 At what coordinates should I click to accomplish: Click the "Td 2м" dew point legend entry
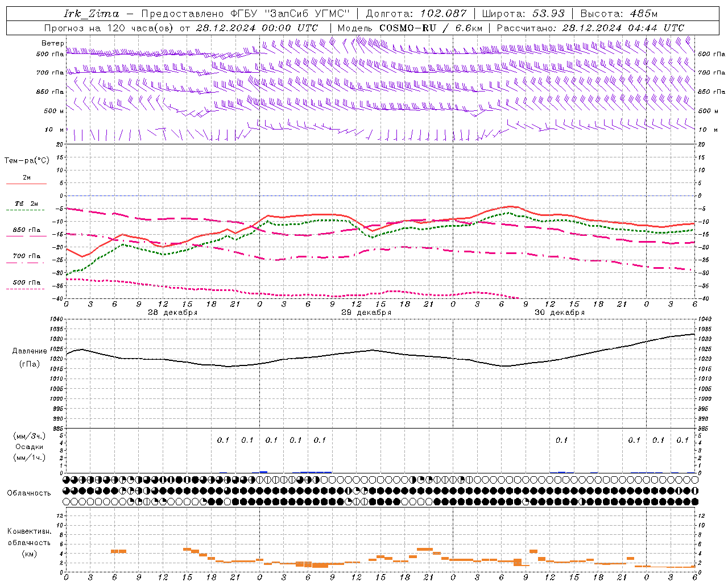tap(26, 203)
